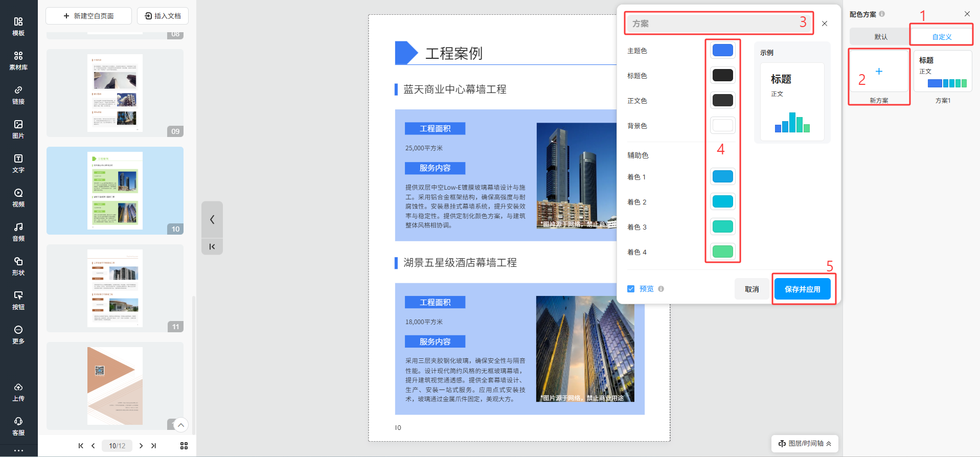The width and height of the screenshot is (980, 457).
Task: Switch to the 自定义 tab
Action: pos(942,37)
